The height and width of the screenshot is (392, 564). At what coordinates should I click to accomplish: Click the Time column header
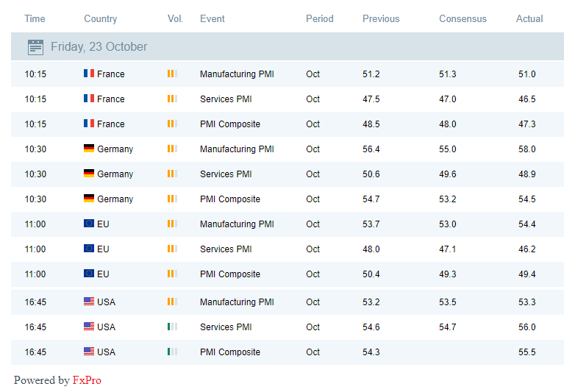pos(35,18)
